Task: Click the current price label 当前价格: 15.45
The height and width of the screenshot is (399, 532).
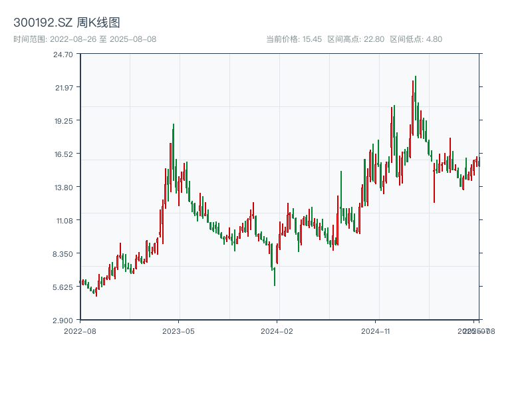Action: 294,39
